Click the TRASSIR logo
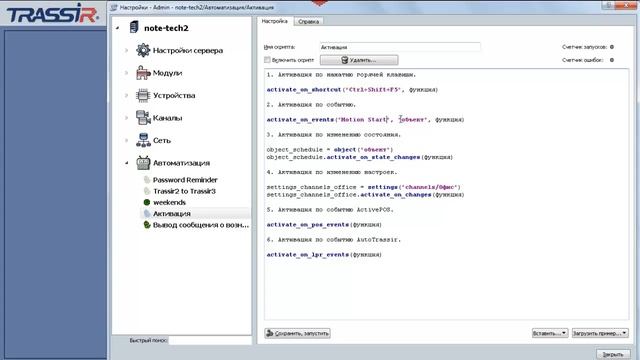This screenshot has width=640, height=360. pos(52,14)
